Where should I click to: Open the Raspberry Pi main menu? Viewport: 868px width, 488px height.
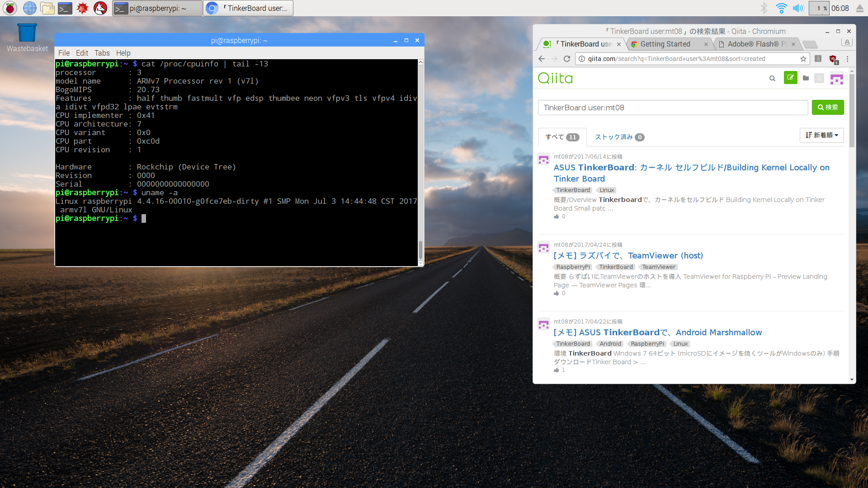coord(10,8)
